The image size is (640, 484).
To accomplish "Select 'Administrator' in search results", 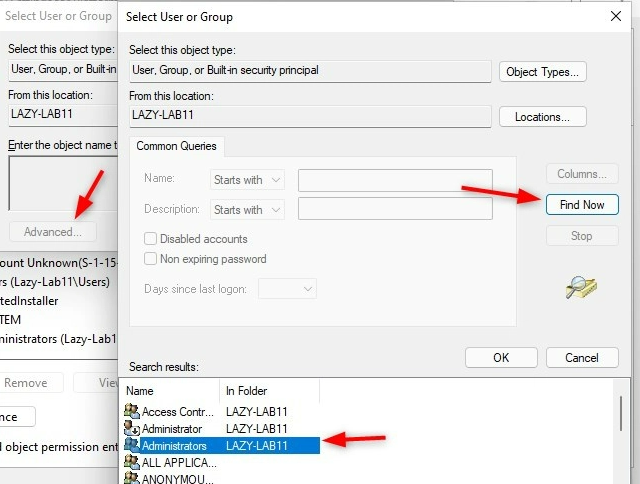I will point(172,429).
